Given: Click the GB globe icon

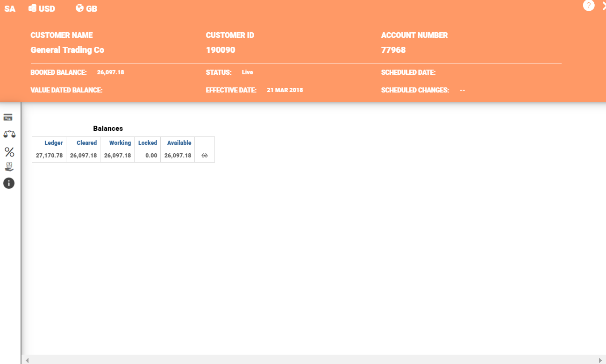Looking at the screenshot, I should tap(79, 8).
